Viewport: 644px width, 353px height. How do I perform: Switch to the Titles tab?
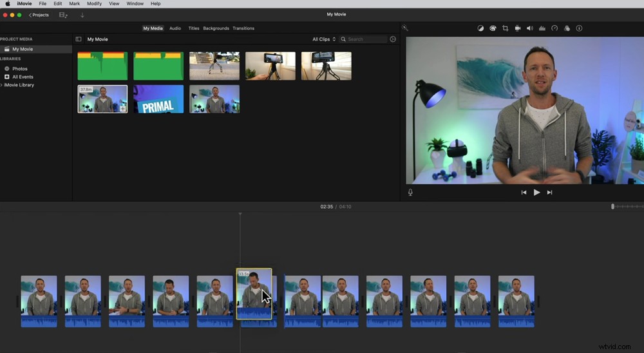tap(193, 28)
